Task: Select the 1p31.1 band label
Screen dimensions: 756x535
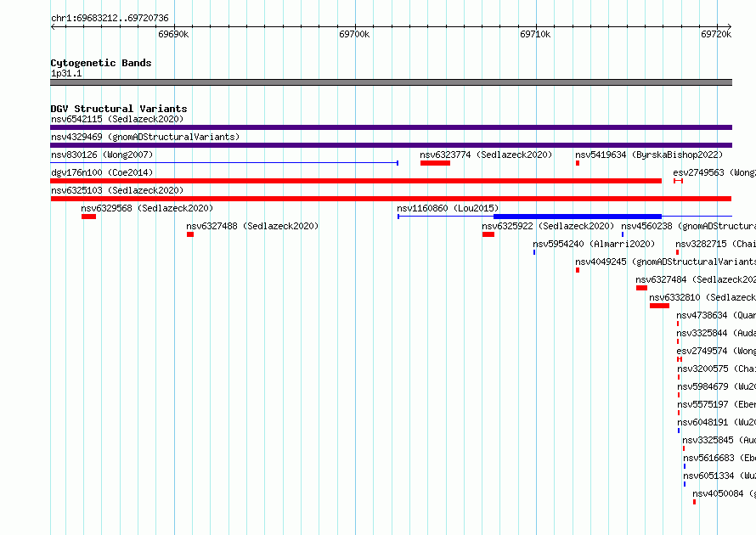Action: click(66, 73)
